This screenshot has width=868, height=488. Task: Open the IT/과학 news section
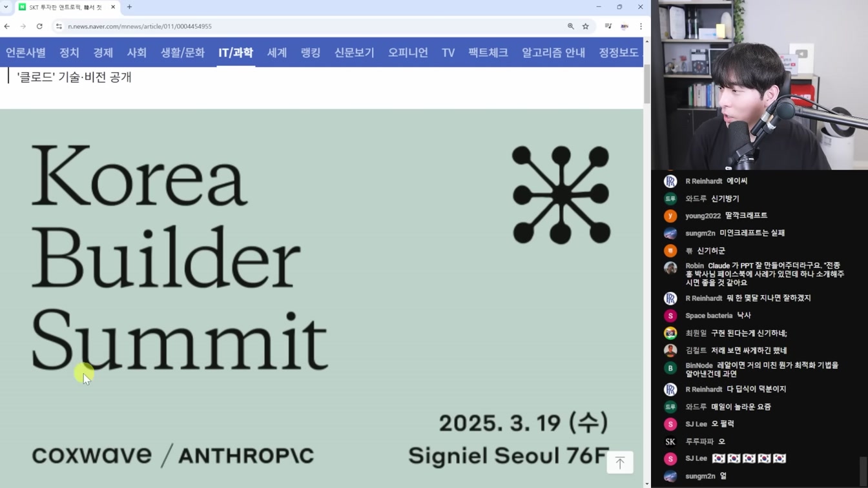coord(236,53)
